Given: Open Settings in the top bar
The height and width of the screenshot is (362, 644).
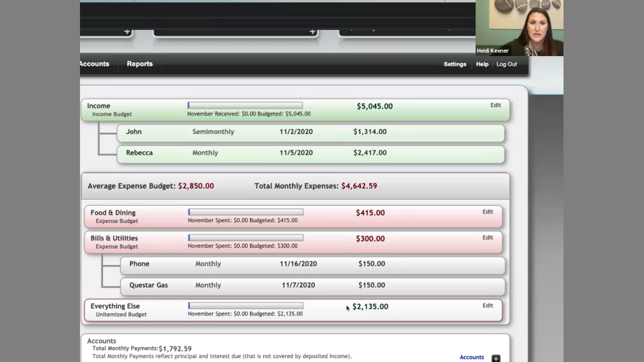Looking at the screenshot, I should [455, 64].
